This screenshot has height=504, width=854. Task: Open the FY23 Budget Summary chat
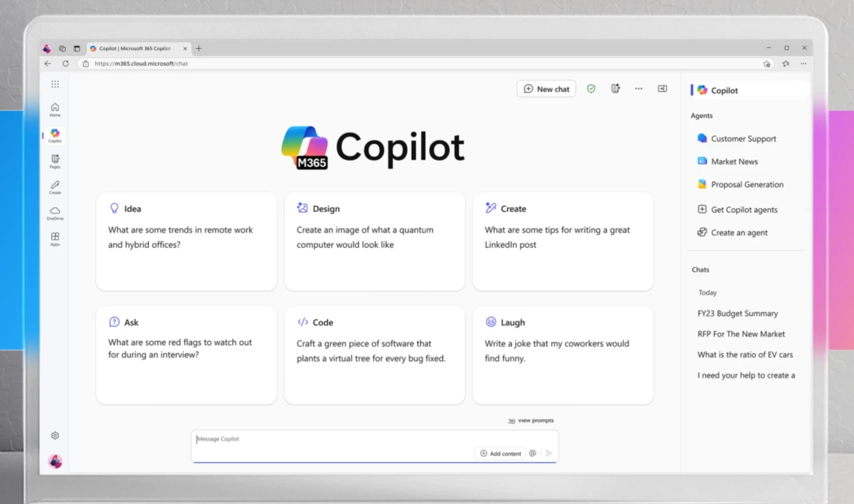coord(737,313)
